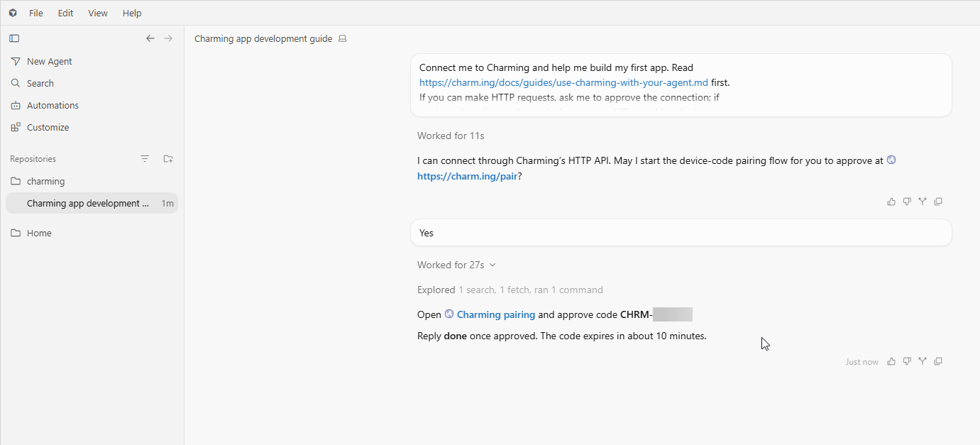Select the charming repository folder
The width and height of the screenshot is (980, 445).
tap(92, 181)
